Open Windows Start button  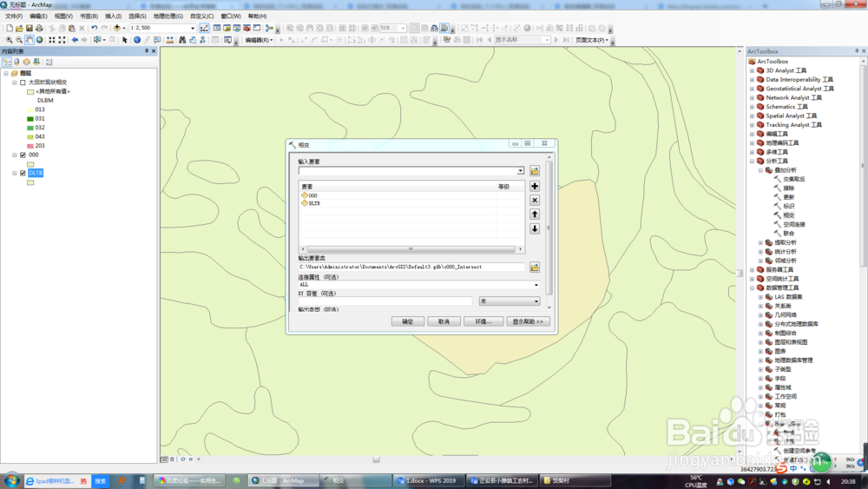coord(11,480)
